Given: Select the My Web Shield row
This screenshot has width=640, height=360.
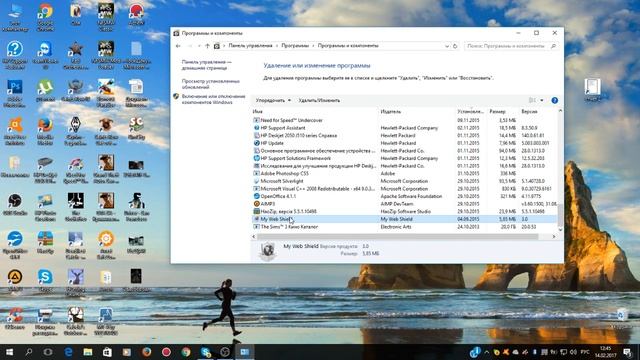Looking at the screenshot, I should (404, 219).
